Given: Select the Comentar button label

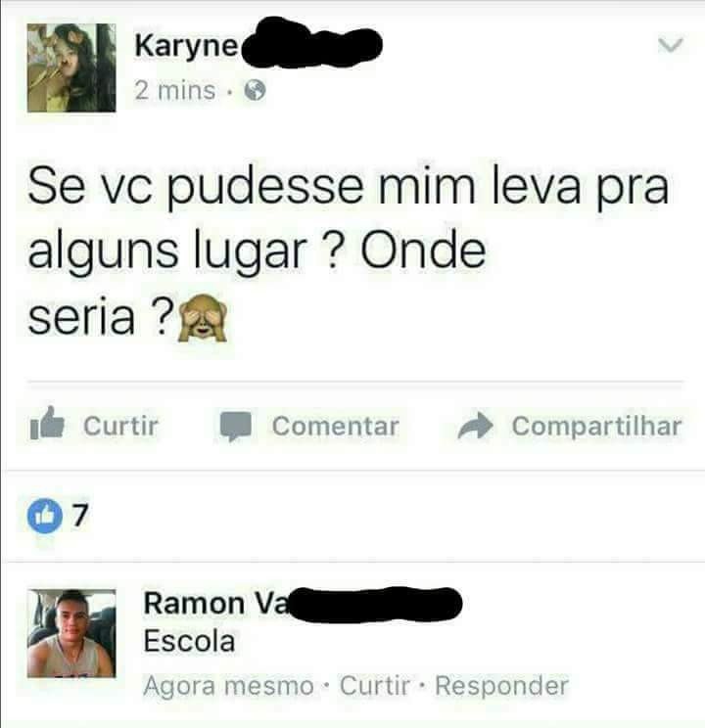Looking at the screenshot, I should click(x=335, y=427).
